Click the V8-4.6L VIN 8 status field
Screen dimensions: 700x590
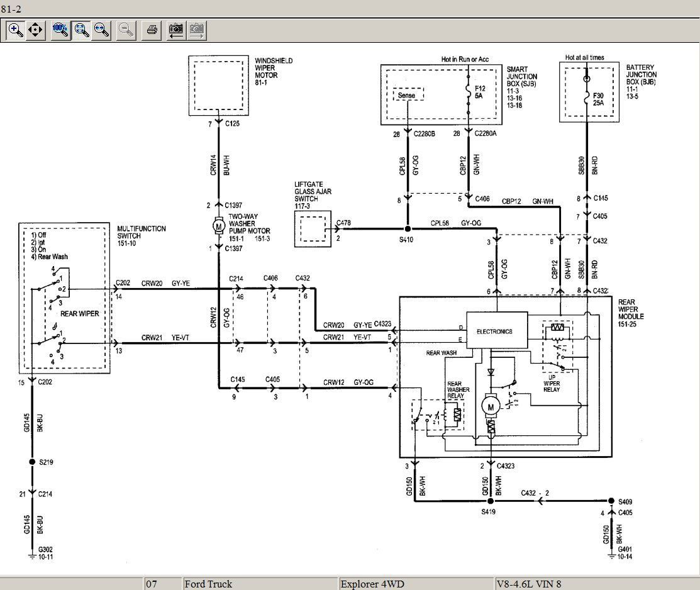point(595,584)
